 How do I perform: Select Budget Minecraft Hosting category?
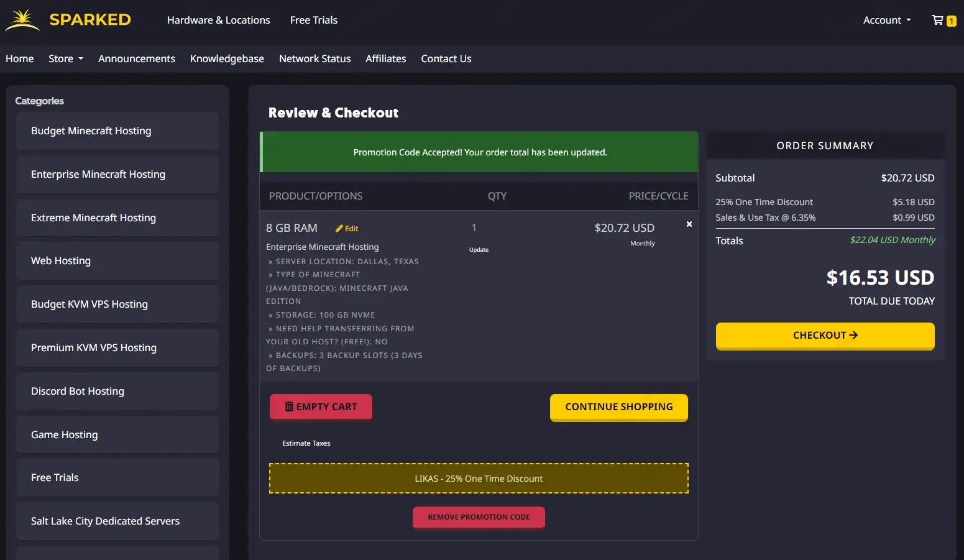(x=117, y=131)
